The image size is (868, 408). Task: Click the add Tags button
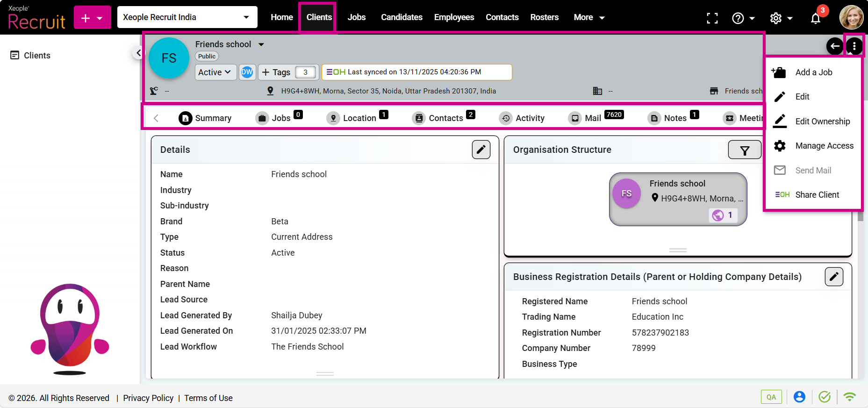276,72
